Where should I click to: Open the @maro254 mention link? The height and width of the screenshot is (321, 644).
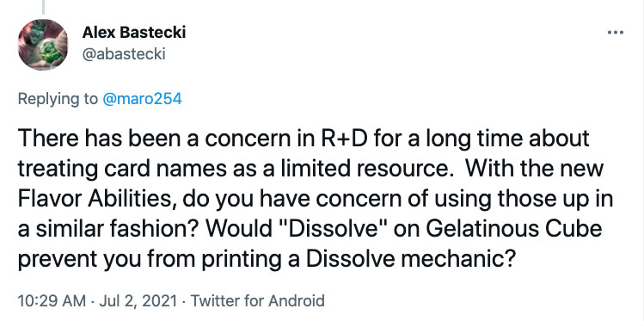click(142, 99)
